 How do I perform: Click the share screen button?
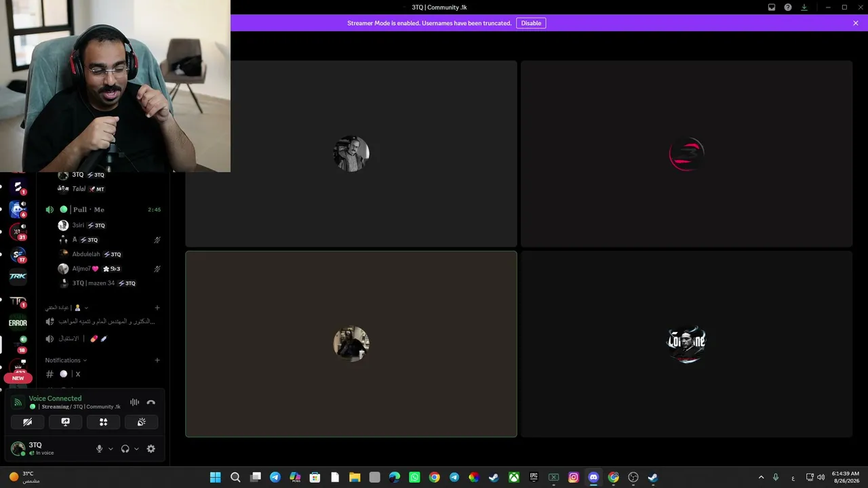[x=66, y=422]
